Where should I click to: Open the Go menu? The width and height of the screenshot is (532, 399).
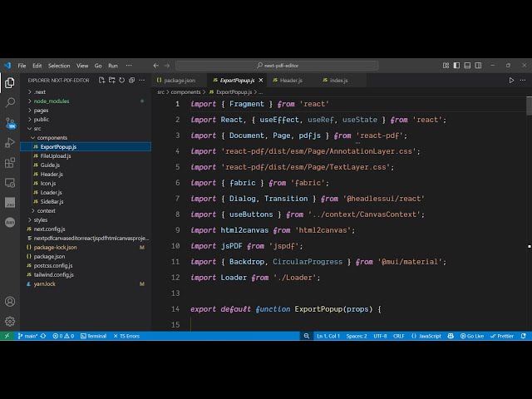(98, 66)
